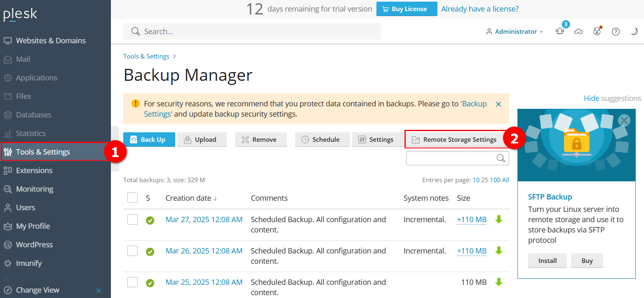
Task: Open Mar 25, 2025 12:08 AM backup
Action: (x=204, y=282)
